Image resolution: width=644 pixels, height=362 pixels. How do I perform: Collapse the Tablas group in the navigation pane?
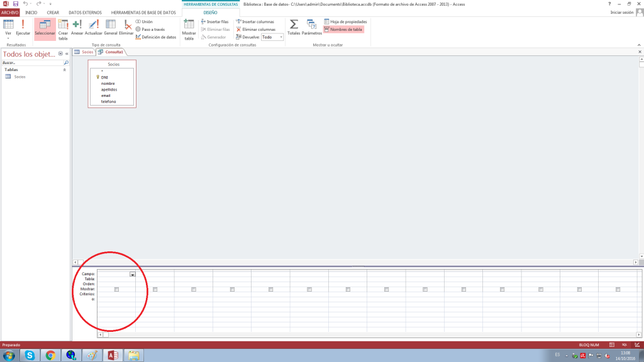[64, 70]
